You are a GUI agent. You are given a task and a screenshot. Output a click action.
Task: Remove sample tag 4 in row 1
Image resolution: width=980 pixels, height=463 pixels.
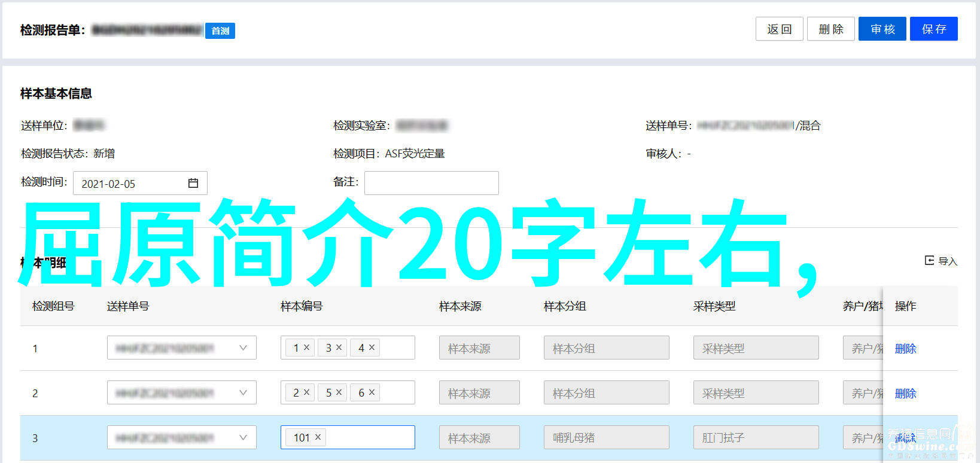pyautogui.click(x=372, y=347)
